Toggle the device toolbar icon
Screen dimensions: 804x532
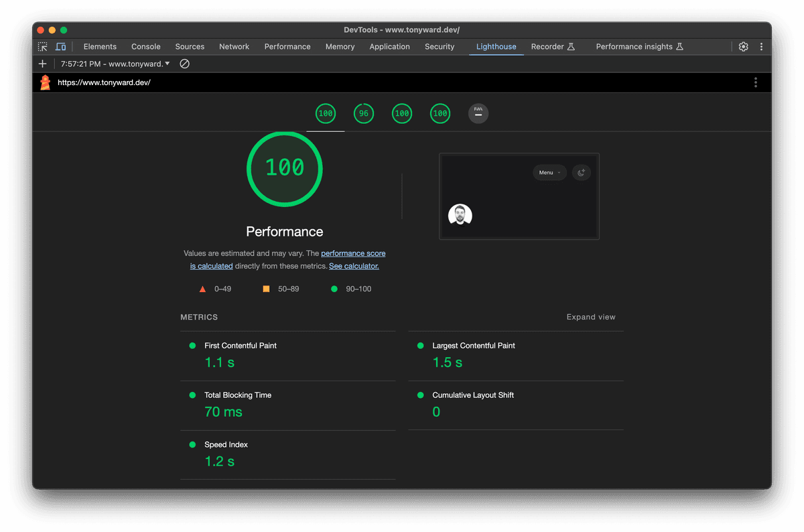tap(61, 47)
